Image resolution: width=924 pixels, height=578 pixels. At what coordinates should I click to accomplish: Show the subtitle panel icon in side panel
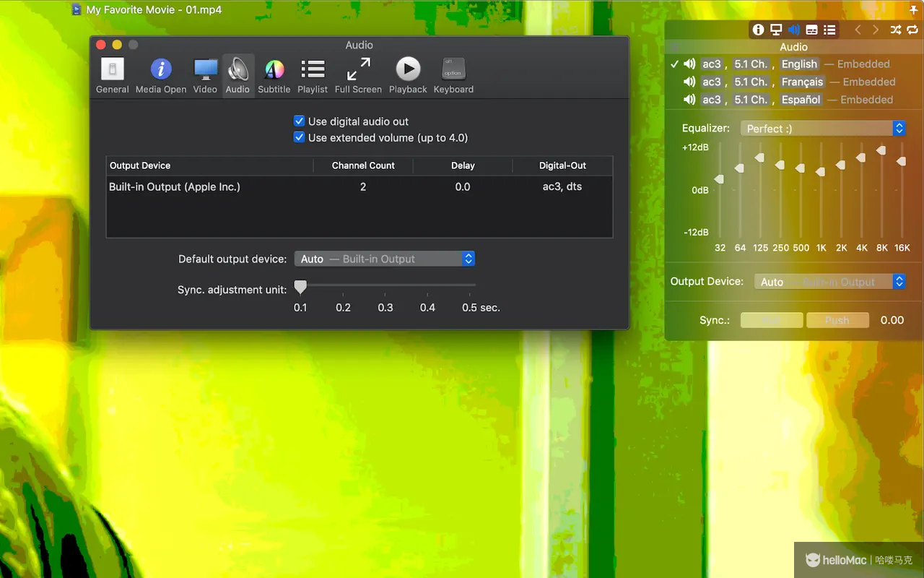point(812,30)
